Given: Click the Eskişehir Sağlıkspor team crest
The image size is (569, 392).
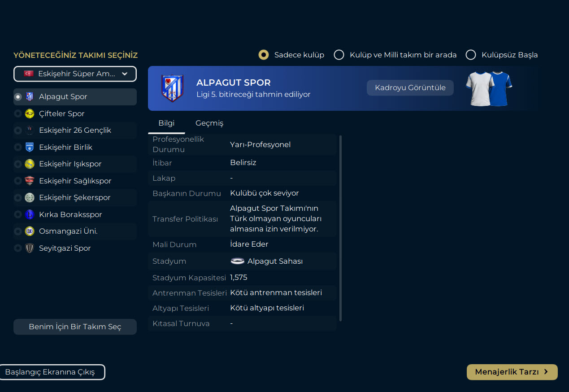Looking at the screenshot, I should click(x=30, y=181).
